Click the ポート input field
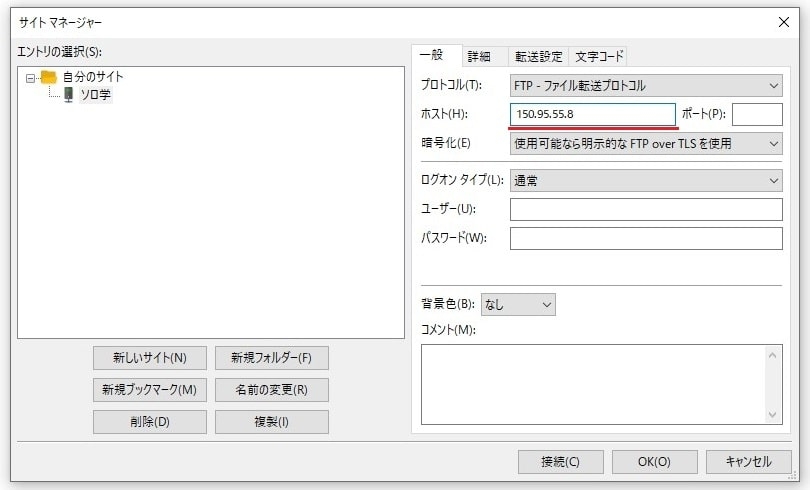 tap(757, 114)
